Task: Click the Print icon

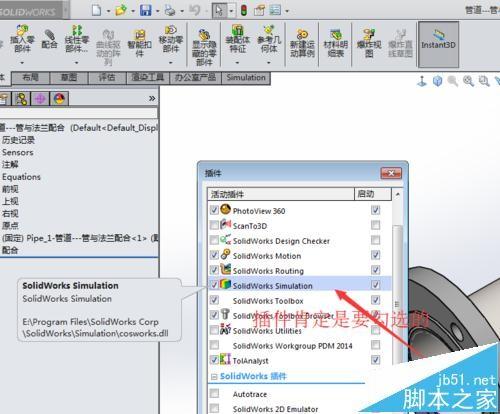Action: click(170, 10)
